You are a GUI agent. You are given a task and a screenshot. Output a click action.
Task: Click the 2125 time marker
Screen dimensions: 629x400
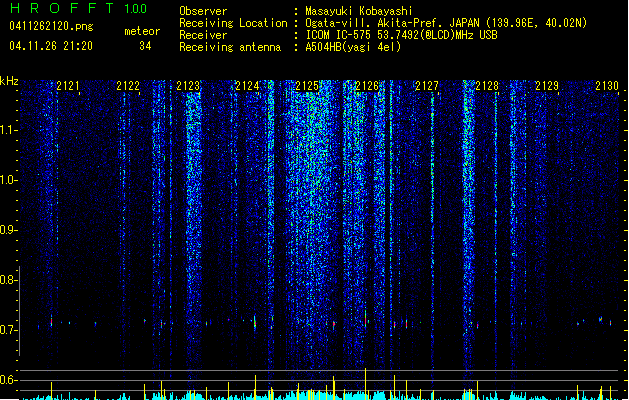(307, 86)
